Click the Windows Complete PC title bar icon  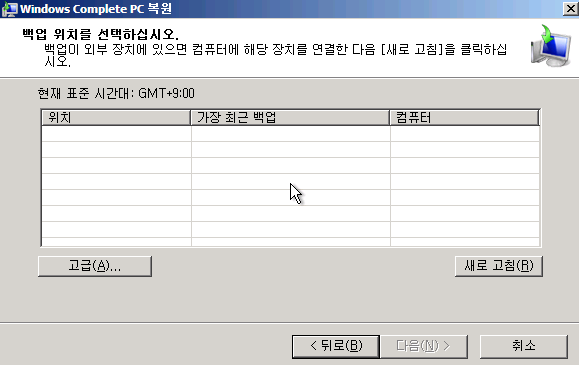coord(9,9)
